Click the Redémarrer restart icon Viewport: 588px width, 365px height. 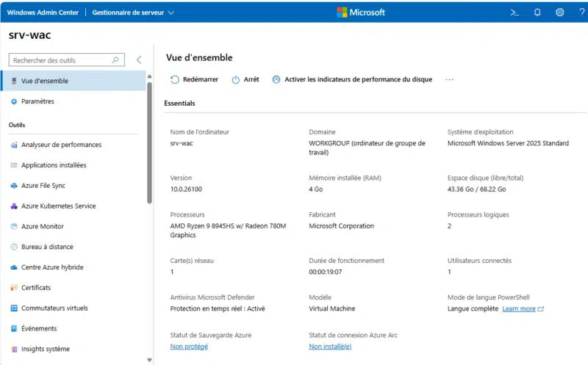[x=175, y=79]
